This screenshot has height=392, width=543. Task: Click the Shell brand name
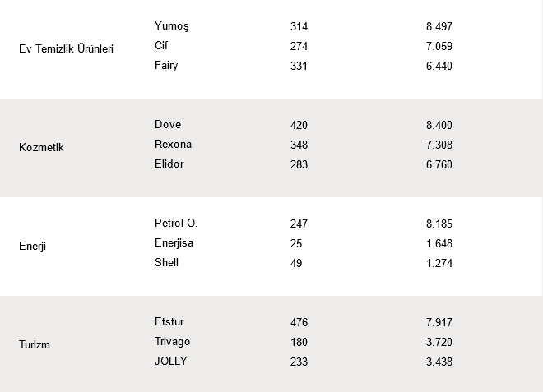tap(166, 263)
